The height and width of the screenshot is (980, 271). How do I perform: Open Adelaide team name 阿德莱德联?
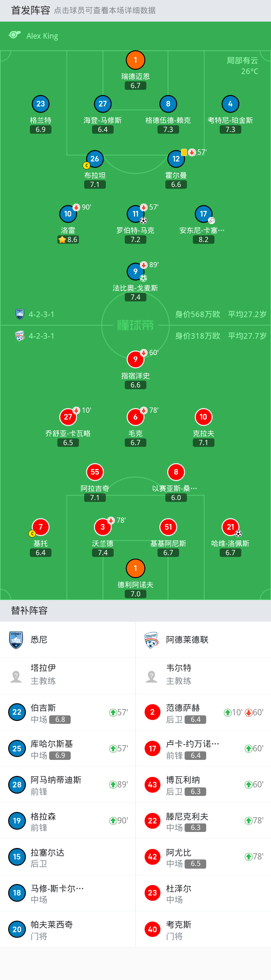[x=187, y=640]
